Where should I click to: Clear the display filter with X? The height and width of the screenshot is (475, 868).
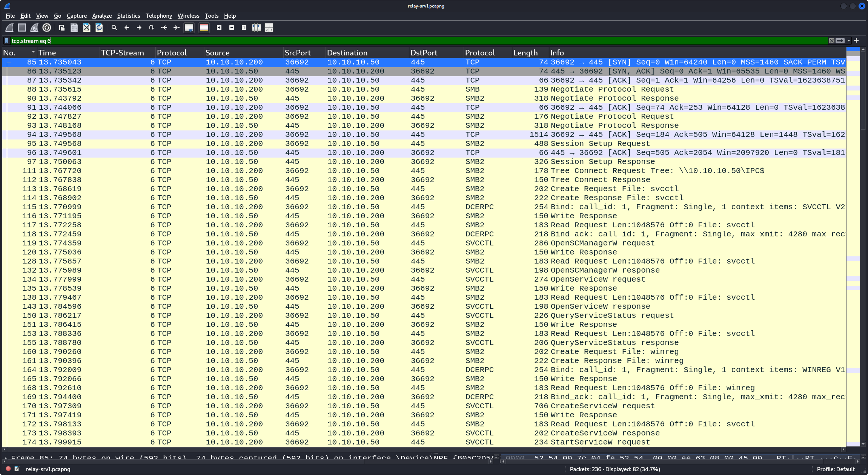(832, 41)
